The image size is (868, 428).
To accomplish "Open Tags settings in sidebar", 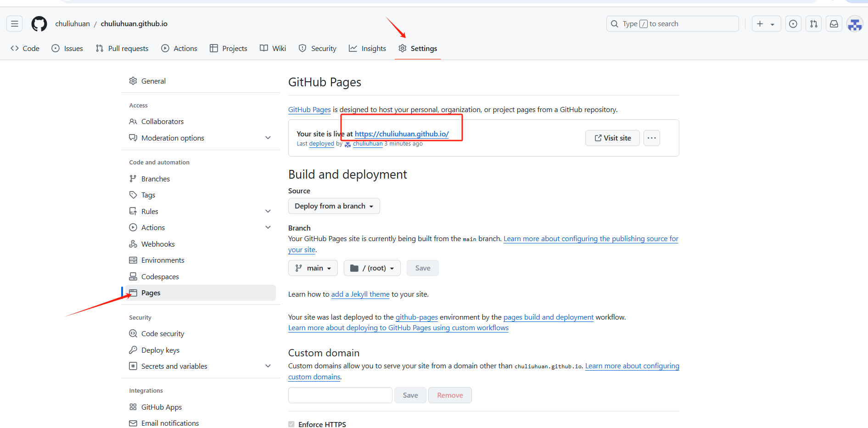I will (x=201, y=195).
